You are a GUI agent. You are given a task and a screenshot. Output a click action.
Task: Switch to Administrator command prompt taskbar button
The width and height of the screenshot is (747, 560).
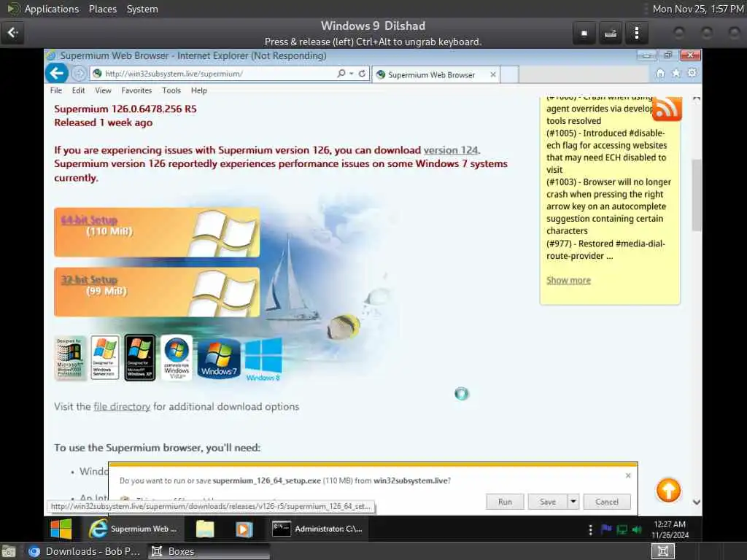pyautogui.click(x=318, y=529)
